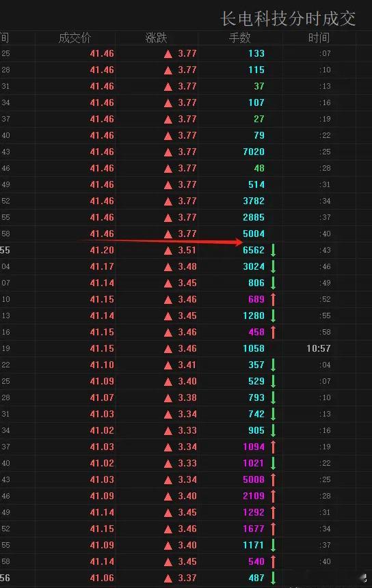Image resolution: width=372 pixels, height=588 pixels.
Task: Click red up arrow beside volume 1677
Action: pyautogui.click(x=274, y=529)
